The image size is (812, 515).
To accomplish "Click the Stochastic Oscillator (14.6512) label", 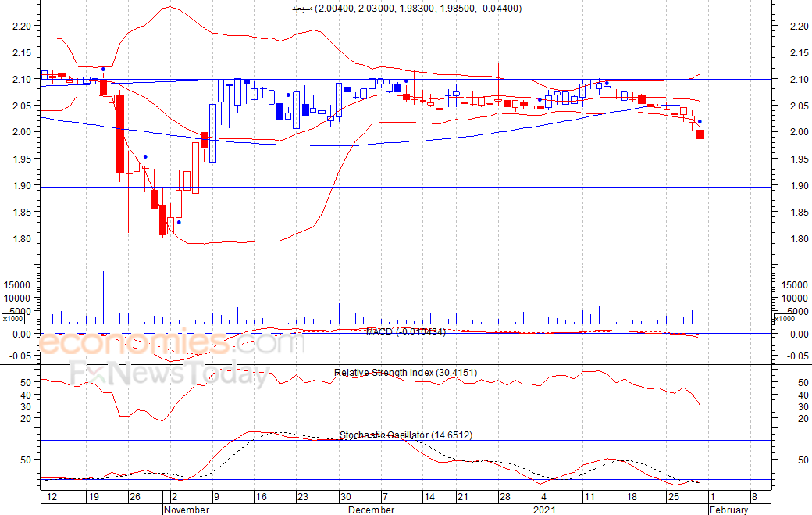I will 406,435.
